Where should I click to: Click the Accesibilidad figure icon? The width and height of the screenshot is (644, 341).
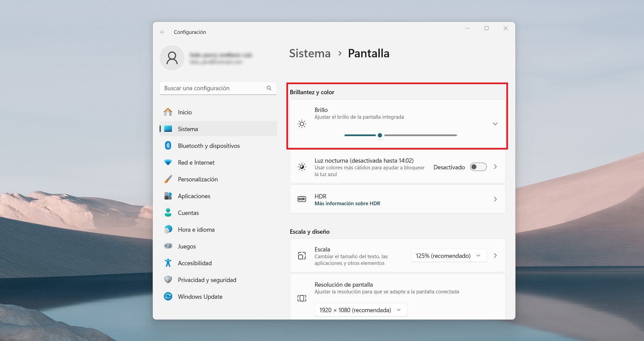point(168,263)
